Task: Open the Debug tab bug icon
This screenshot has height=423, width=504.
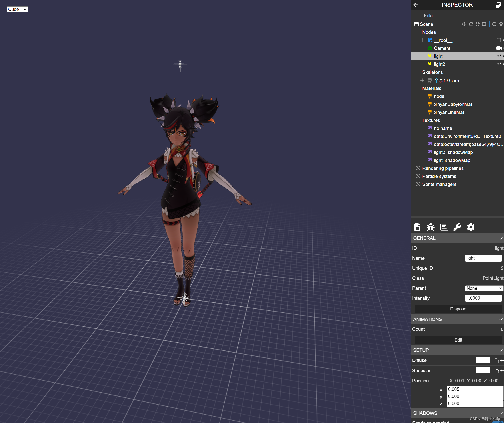Action: tap(431, 227)
